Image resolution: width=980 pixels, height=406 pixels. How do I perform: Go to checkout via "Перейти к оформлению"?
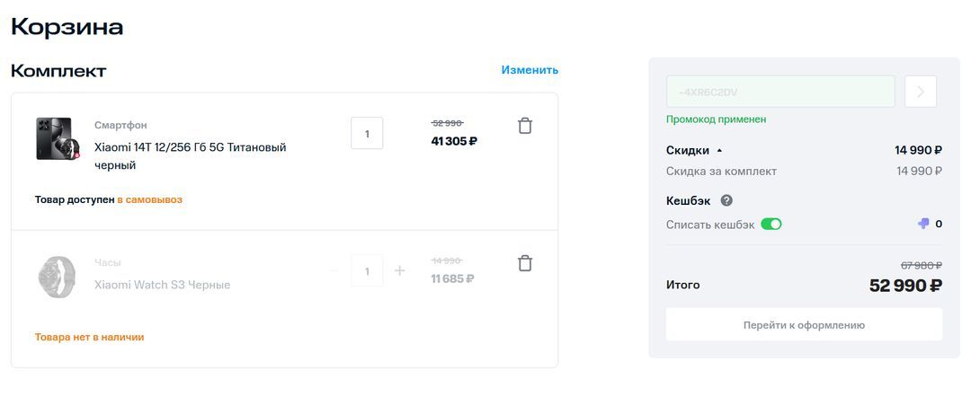tap(804, 324)
